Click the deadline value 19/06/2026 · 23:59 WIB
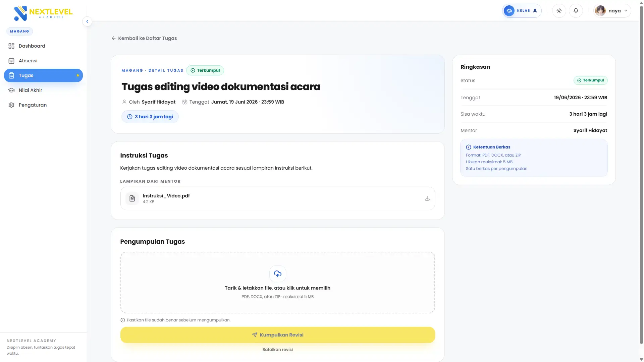644x362 pixels. (x=580, y=98)
